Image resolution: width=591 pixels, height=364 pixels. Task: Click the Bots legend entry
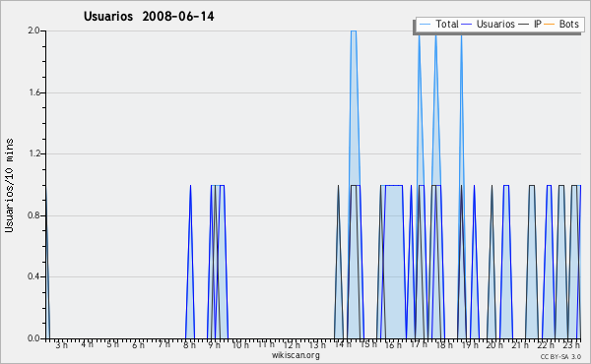pos(561,24)
